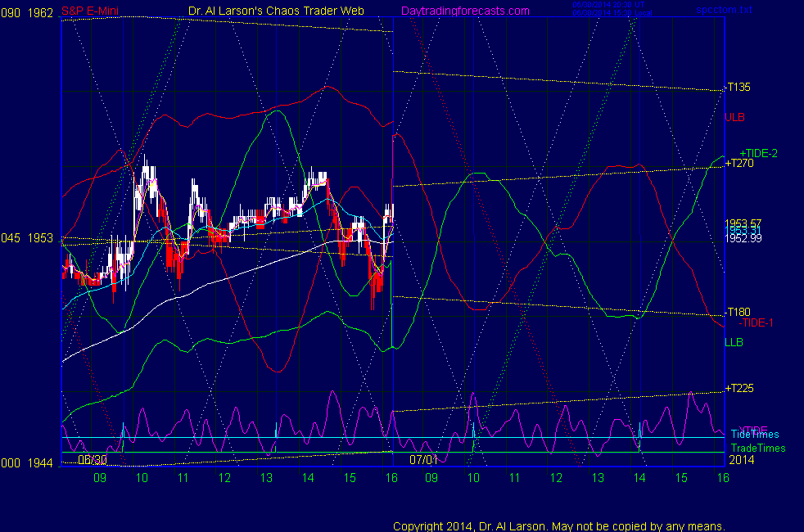Click hour 13 of the 06/30 session
Image resolution: width=804 pixels, height=532 pixels.
point(266,478)
